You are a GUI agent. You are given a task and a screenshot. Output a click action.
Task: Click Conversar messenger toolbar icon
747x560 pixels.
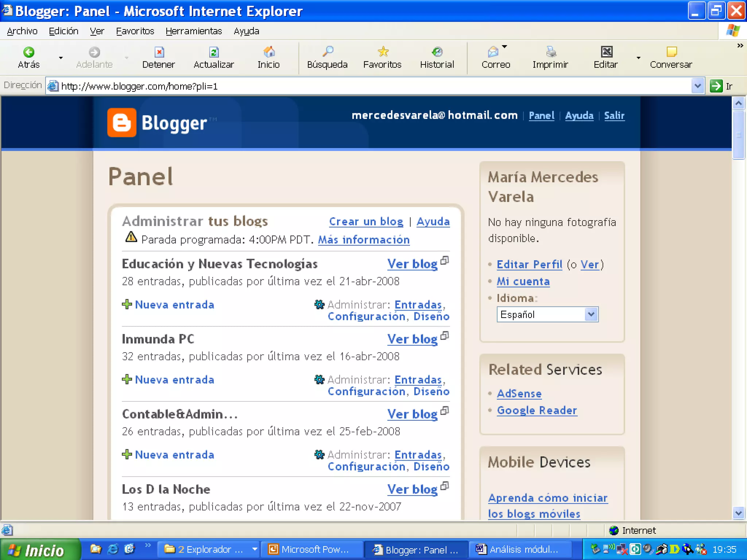coord(671,52)
